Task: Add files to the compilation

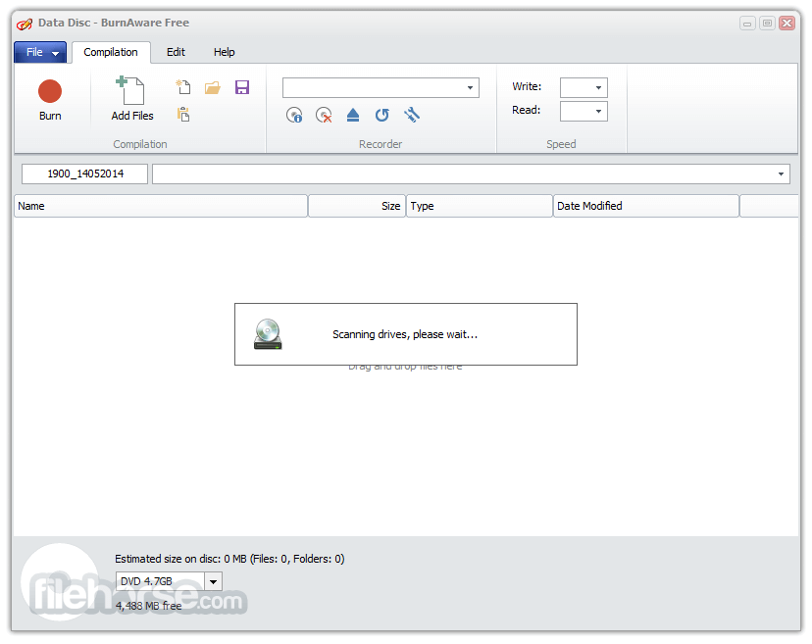Action: point(132,99)
